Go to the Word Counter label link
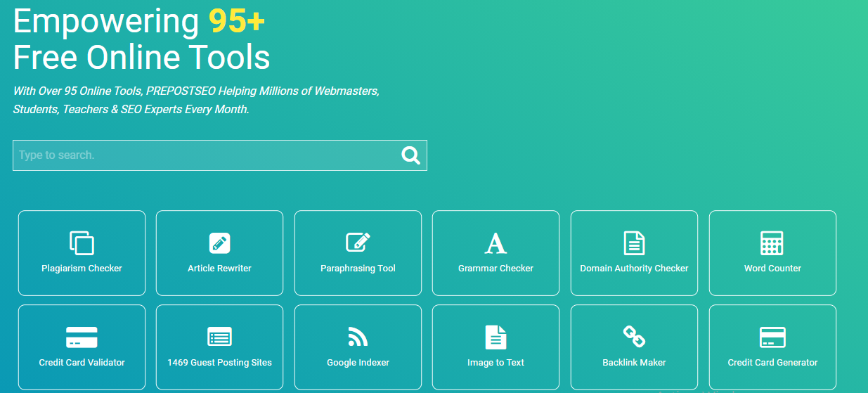The height and width of the screenshot is (393, 868). (x=772, y=269)
